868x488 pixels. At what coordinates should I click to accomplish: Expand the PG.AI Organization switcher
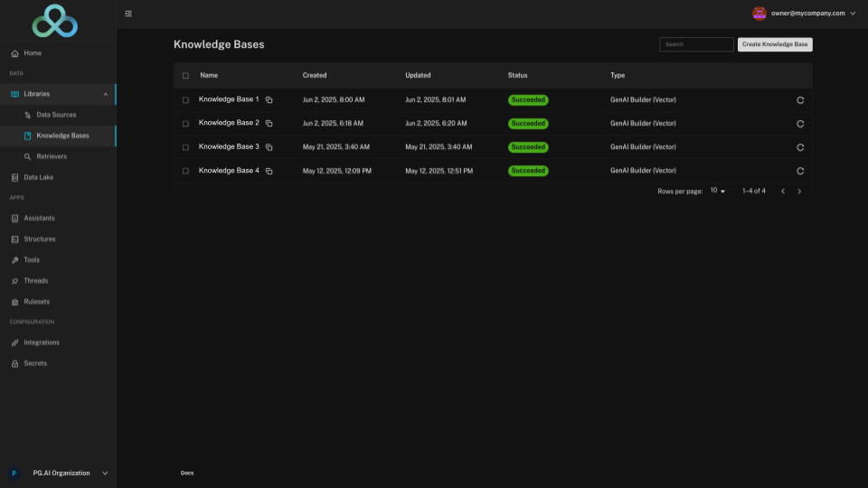tap(105, 473)
